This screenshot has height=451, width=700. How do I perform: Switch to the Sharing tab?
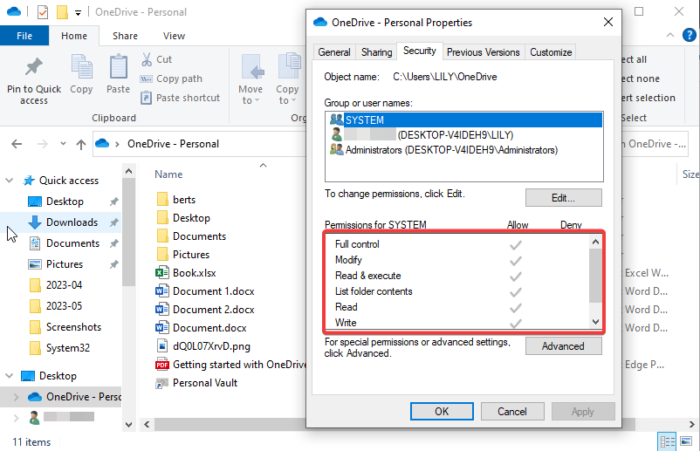click(375, 52)
